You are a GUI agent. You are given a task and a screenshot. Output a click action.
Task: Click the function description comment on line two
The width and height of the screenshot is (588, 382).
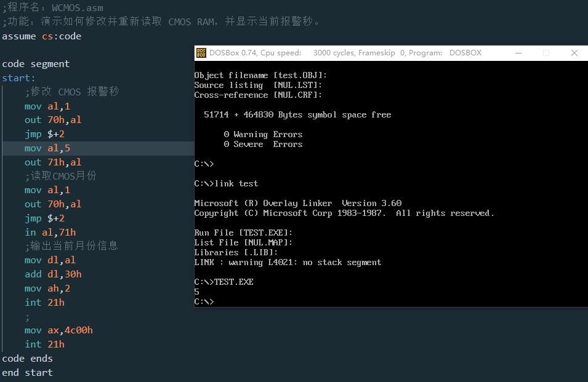click(162, 22)
